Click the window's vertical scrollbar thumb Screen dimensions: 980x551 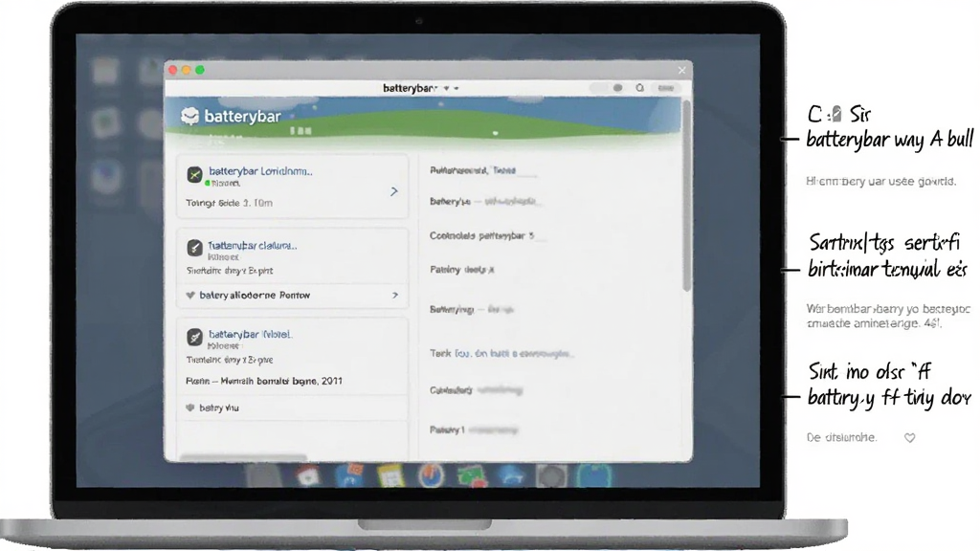pyautogui.click(x=686, y=195)
